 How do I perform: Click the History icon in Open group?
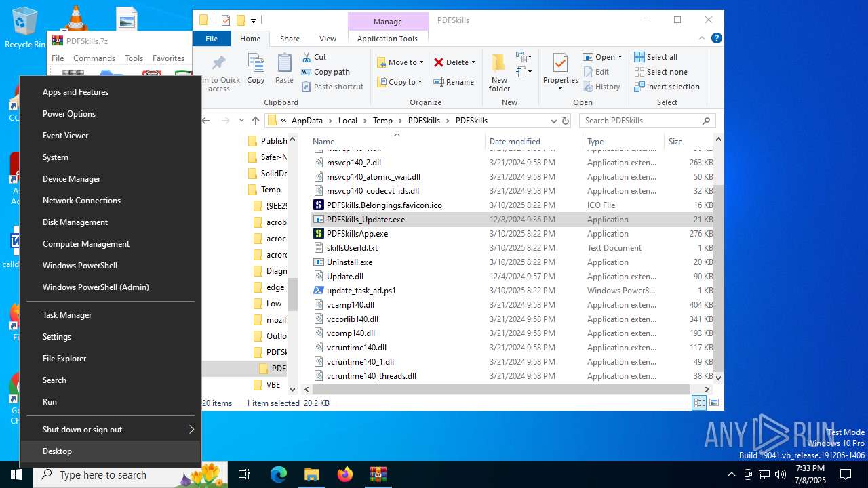click(587, 87)
